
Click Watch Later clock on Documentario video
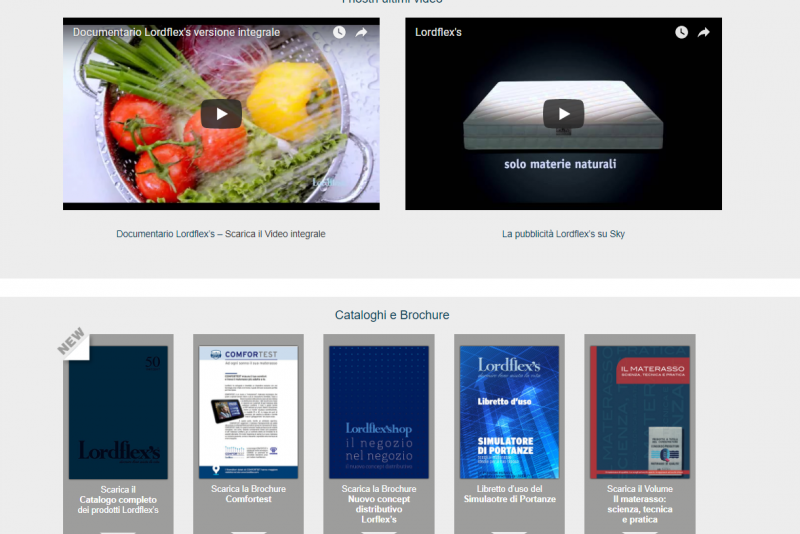[339, 32]
